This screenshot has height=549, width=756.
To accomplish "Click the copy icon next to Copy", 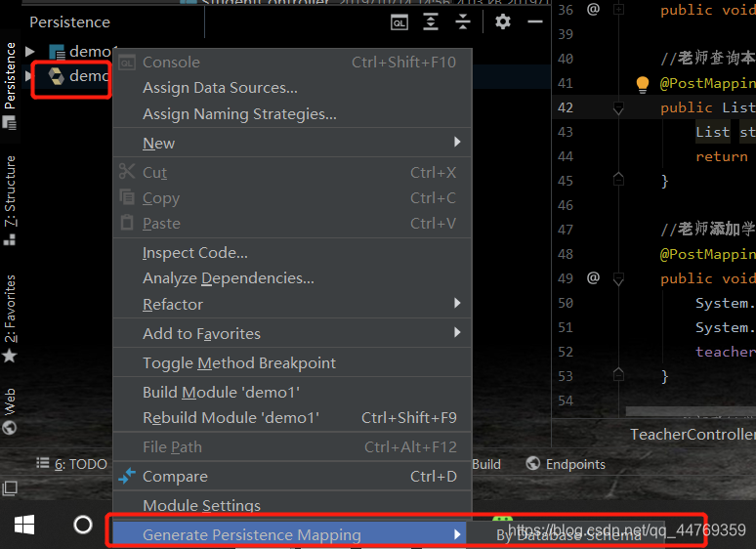I will point(127,196).
